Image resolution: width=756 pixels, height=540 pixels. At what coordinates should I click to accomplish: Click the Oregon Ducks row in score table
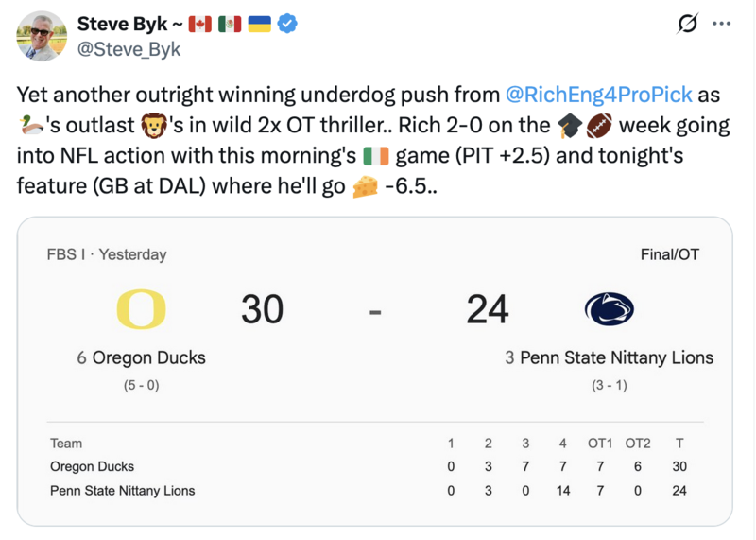point(93,466)
